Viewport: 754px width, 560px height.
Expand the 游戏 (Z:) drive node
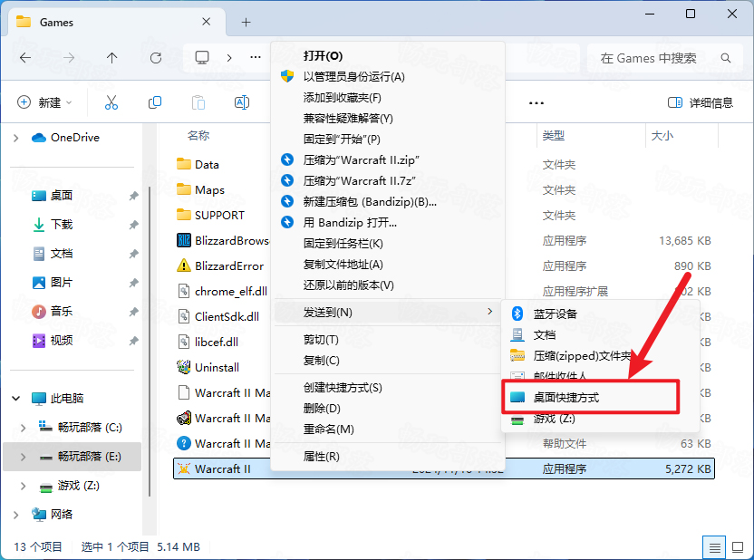(23, 486)
